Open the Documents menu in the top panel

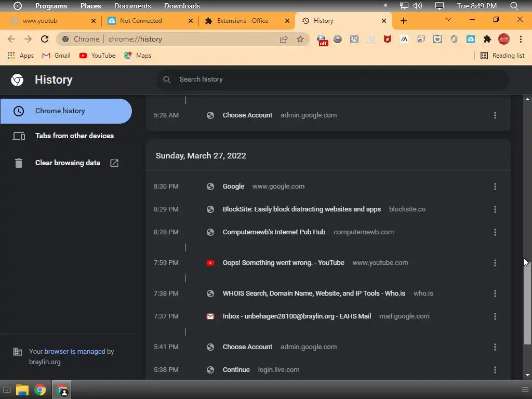click(132, 6)
